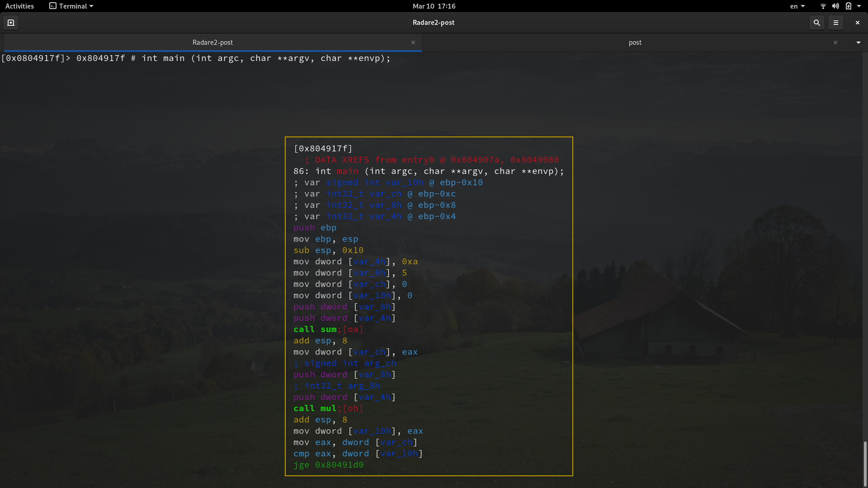Close the 'Radare2-post' tab
This screenshot has width=868, height=488.
click(x=413, y=42)
